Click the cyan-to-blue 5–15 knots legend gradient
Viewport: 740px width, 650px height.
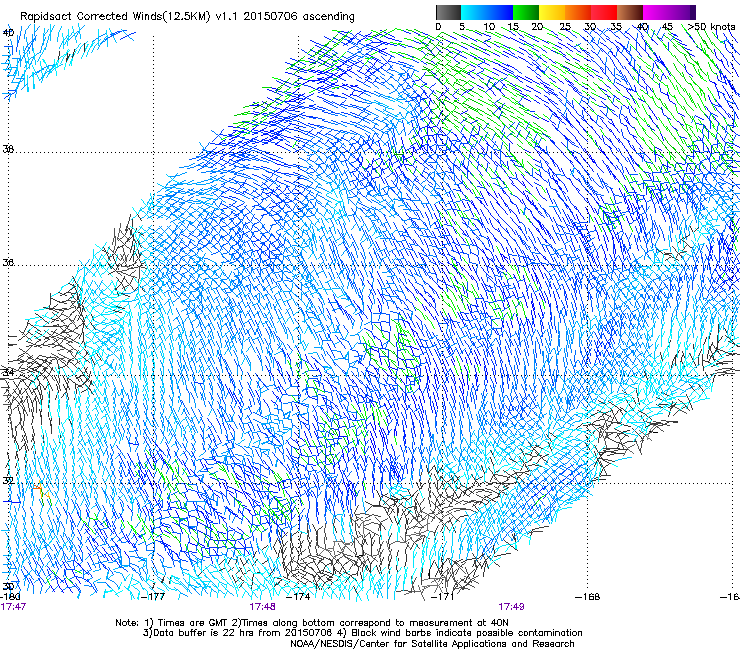(x=487, y=12)
